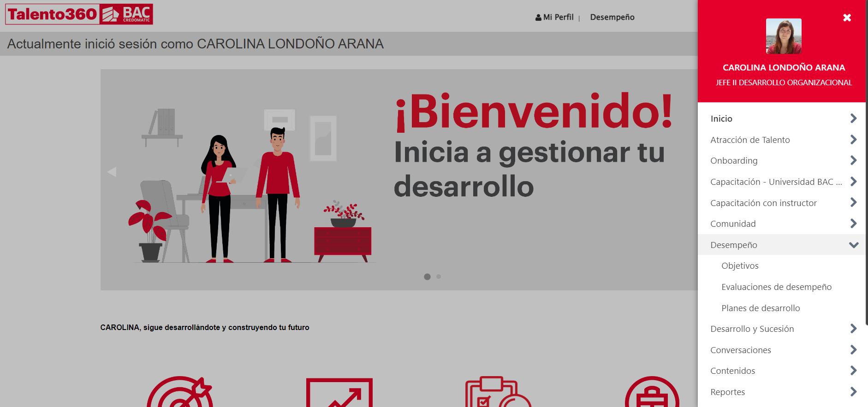
Task: Expand Capacitación con instructor chevron
Action: tap(853, 202)
